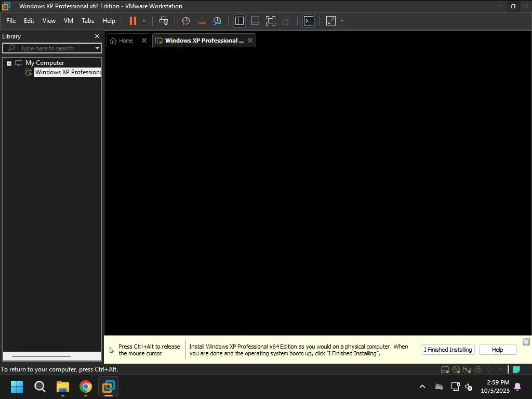The height and width of the screenshot is (399, 532).
Task: Click the network display tray icon
Action: click(x=455, y=387)
